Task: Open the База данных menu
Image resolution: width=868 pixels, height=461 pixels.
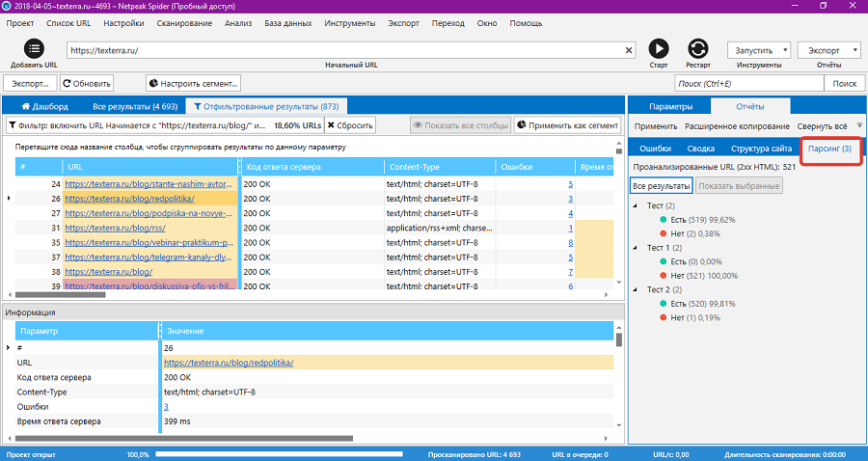Action: (x=287, y=23)
